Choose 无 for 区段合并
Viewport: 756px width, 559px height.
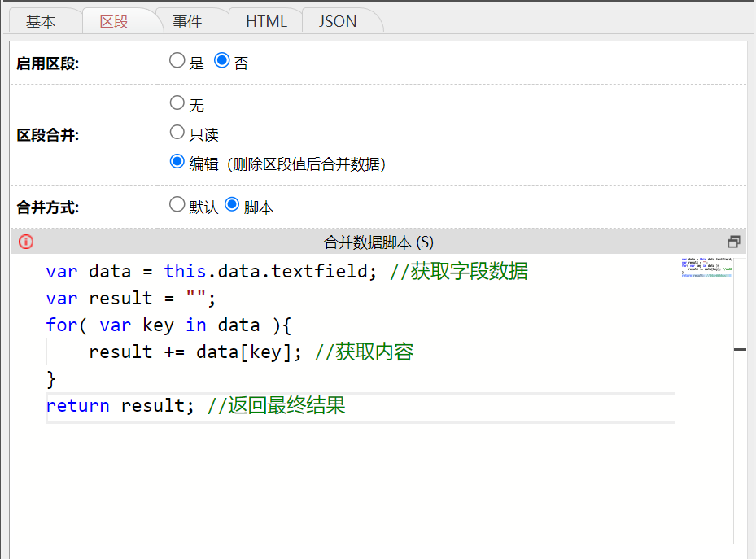[177, 103]
